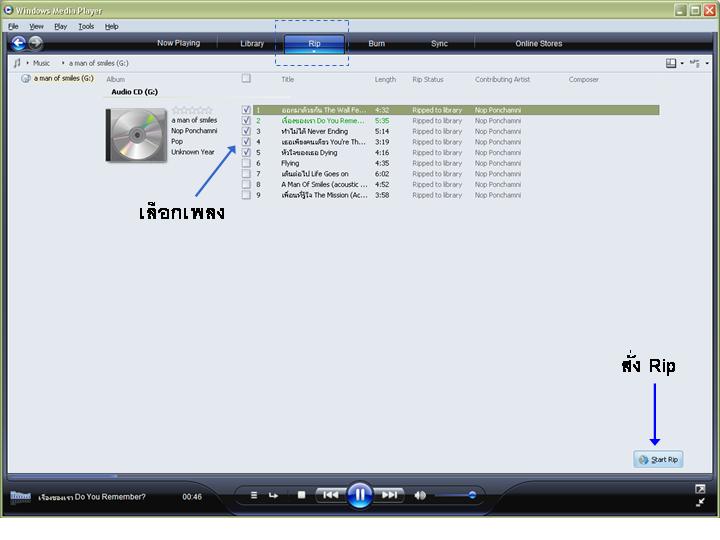
Task: Switch to the Now Playing tab
Action: click(x=179, y=43)
